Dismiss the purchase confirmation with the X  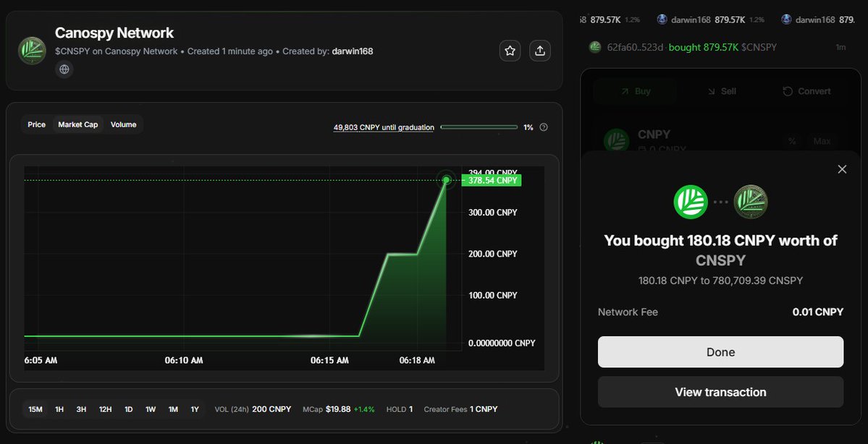(842, 168)
